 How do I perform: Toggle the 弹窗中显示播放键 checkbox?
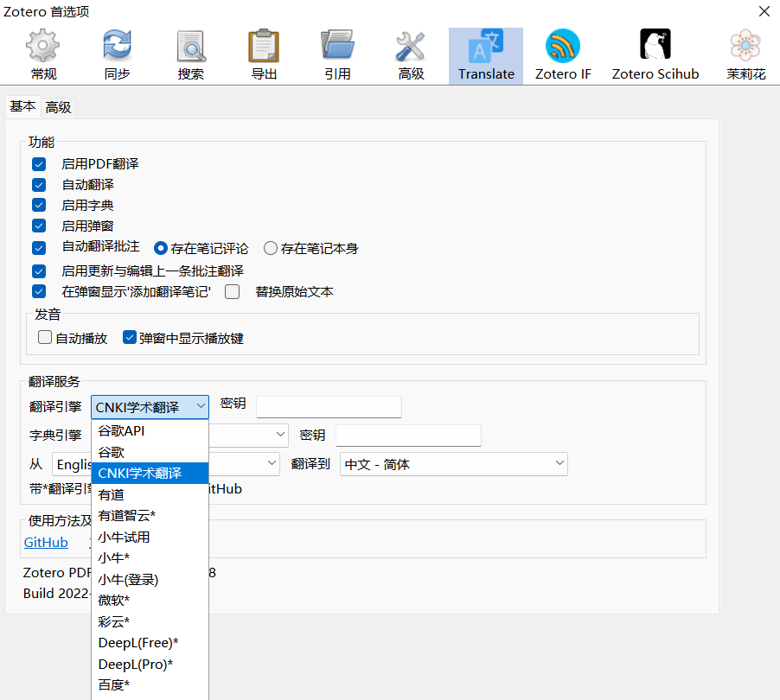(x=130, y=338)
